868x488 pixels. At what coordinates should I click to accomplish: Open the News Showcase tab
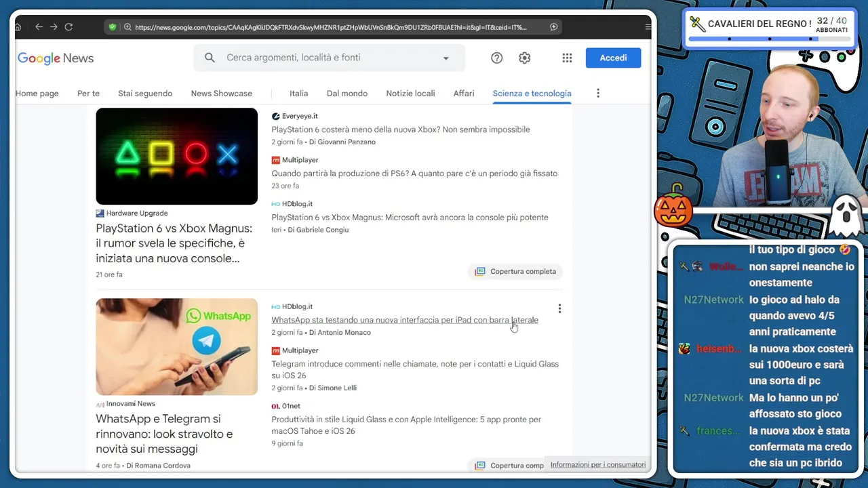[221, 94]
